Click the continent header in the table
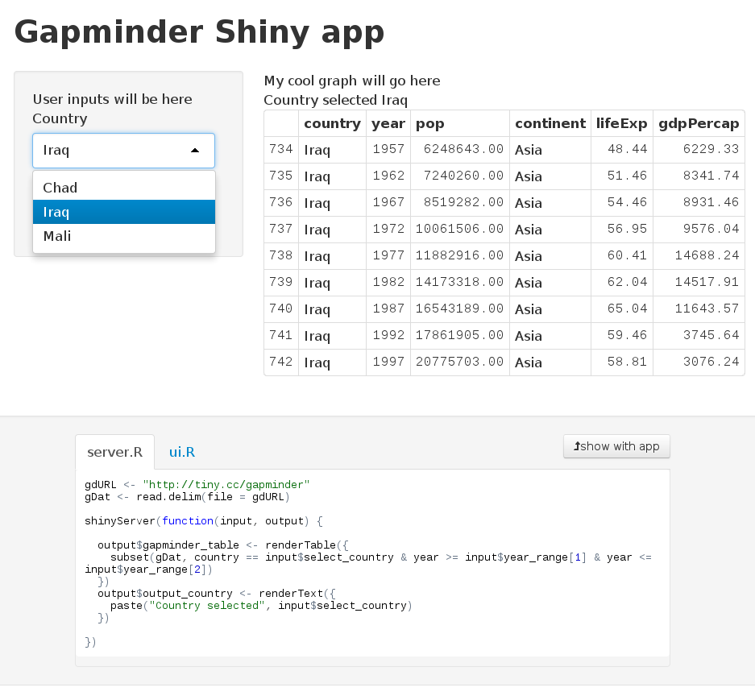This screenshot has height=700, width=755. [550, 123]
